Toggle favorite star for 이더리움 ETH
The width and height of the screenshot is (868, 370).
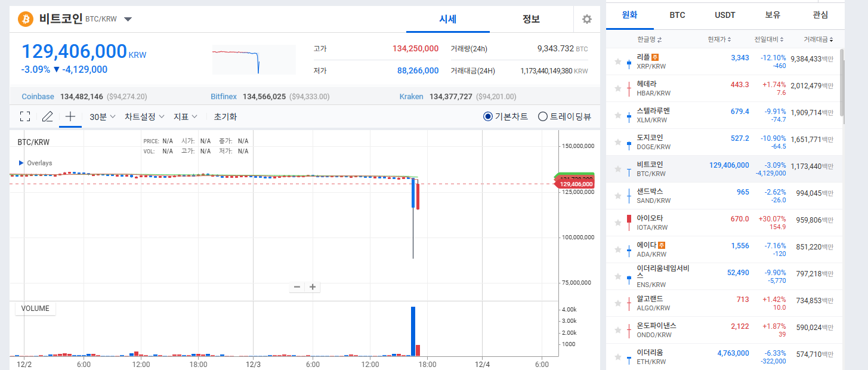(618, 357)
